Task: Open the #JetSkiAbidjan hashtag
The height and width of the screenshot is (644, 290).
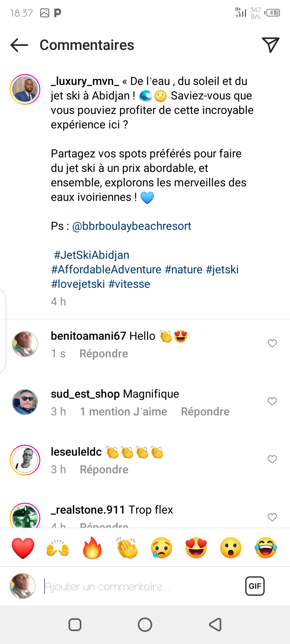Action: (92, 255)
